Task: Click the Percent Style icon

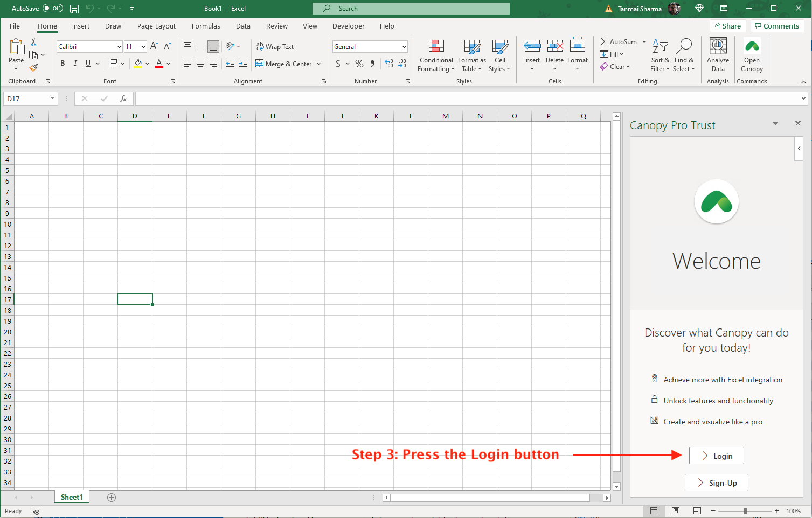Action: click(359, 64)
